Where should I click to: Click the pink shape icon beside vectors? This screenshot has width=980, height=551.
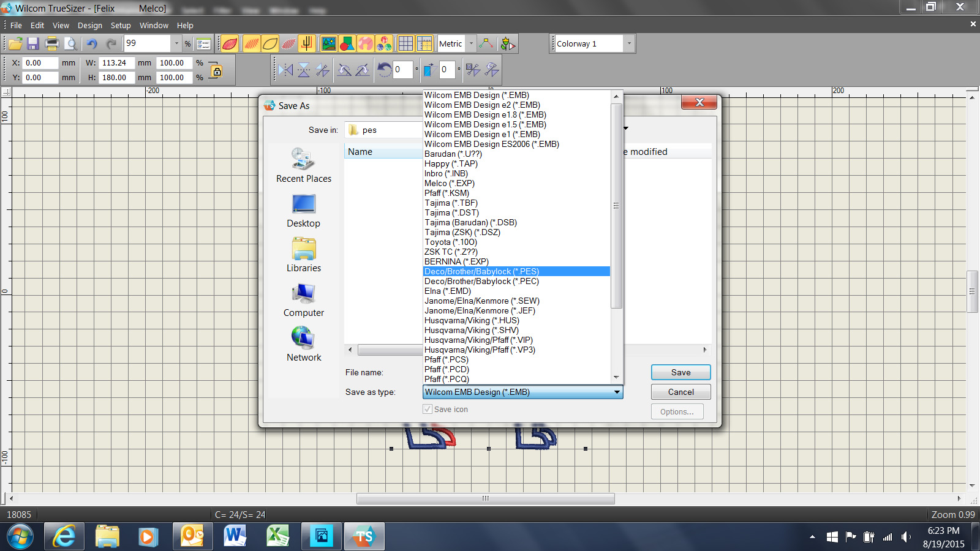(366, 43)
